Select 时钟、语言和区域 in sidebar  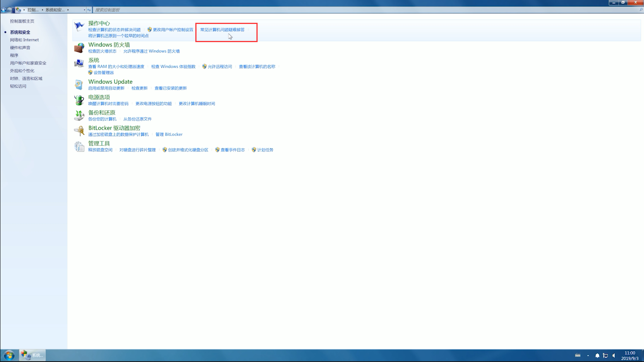(26, 78)
